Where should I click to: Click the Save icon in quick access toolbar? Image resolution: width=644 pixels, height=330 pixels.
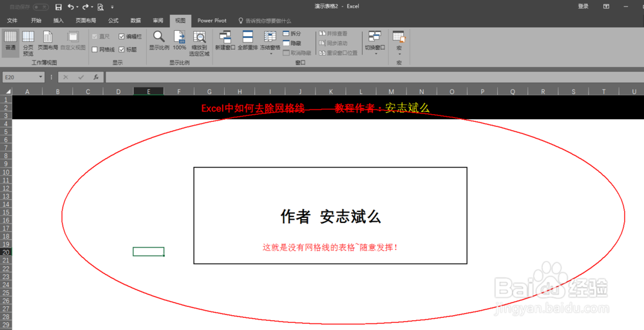[59, 7]
